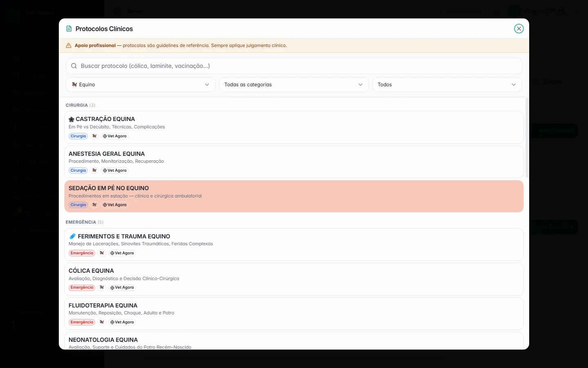Open the CÓLICA EQUINA protocol
This screenshot has width=588, height=368.
[x=294, y=279]
